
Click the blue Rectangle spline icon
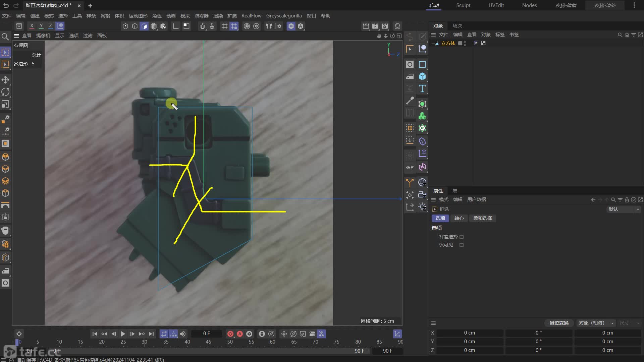422,64
